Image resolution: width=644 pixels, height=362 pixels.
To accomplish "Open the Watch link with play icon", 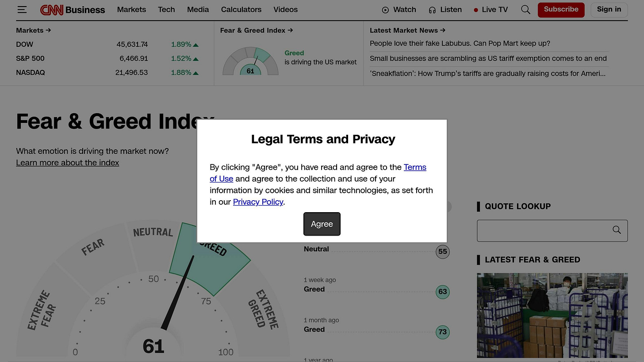I will click(399, 10).
